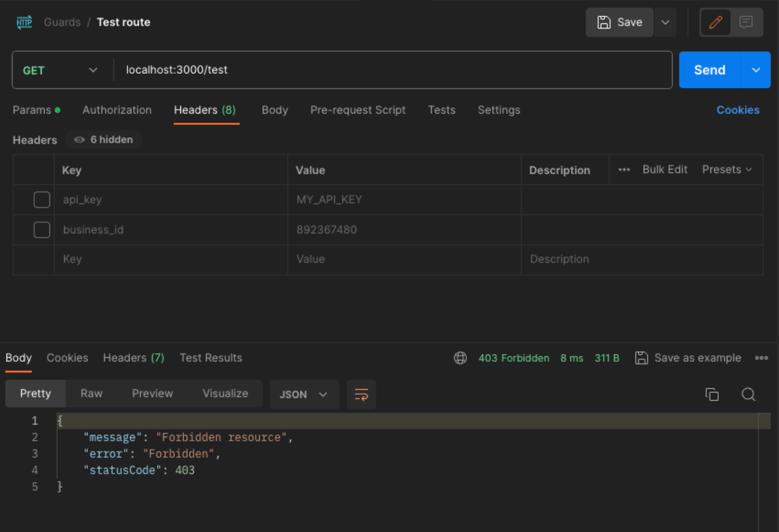Open the Guards collection breadcrumb
779x532 pixels.
pyautogui.click(x=62, y=22)
